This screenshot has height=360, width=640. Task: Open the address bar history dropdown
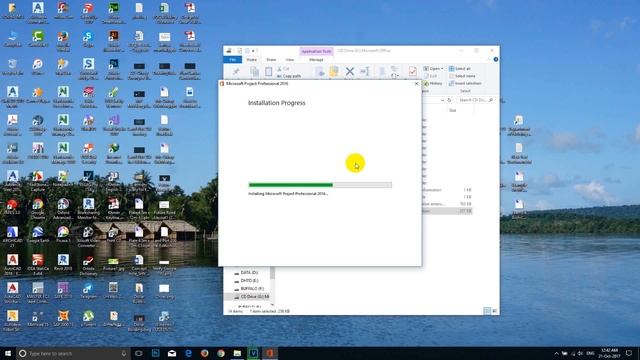coord(442,100)
